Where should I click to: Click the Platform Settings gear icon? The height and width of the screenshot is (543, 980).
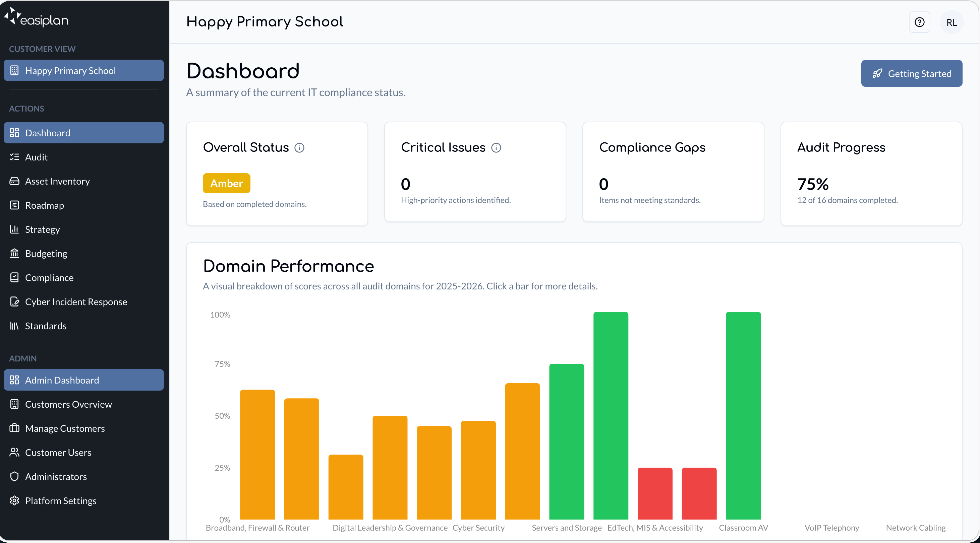point(14,500)
